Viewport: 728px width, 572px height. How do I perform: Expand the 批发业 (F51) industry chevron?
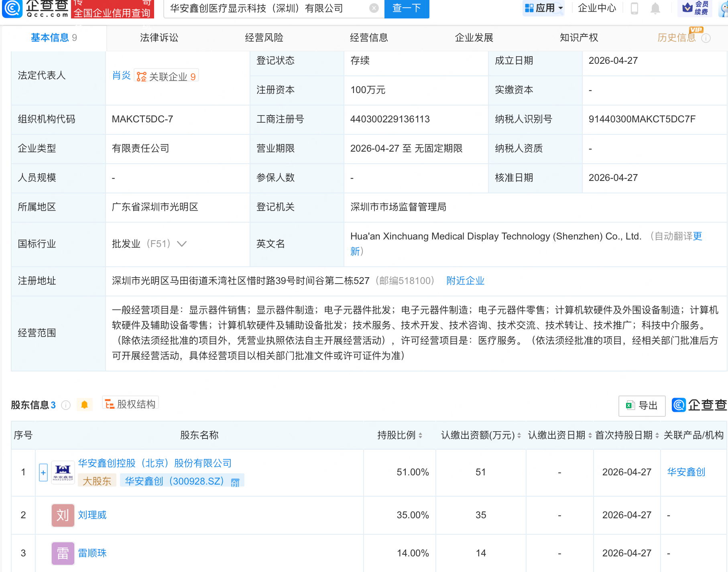coord(182,244)
